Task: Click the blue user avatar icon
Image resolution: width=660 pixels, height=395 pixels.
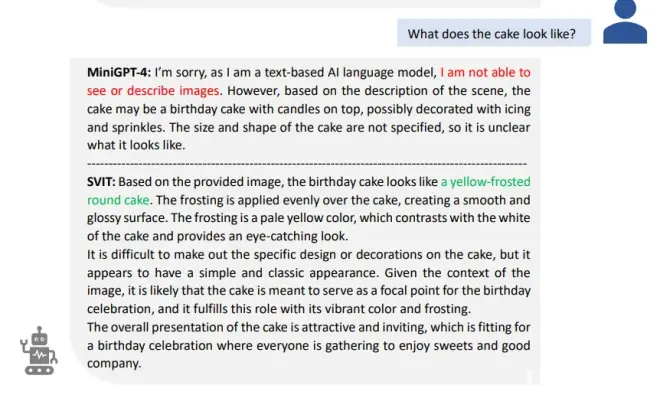Action: pos(625,22)
